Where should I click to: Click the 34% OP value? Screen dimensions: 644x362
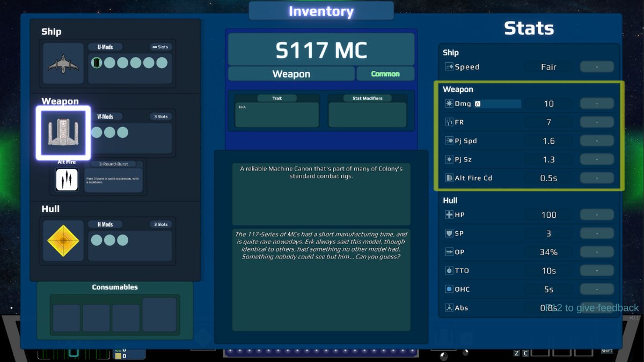point(548,252)
